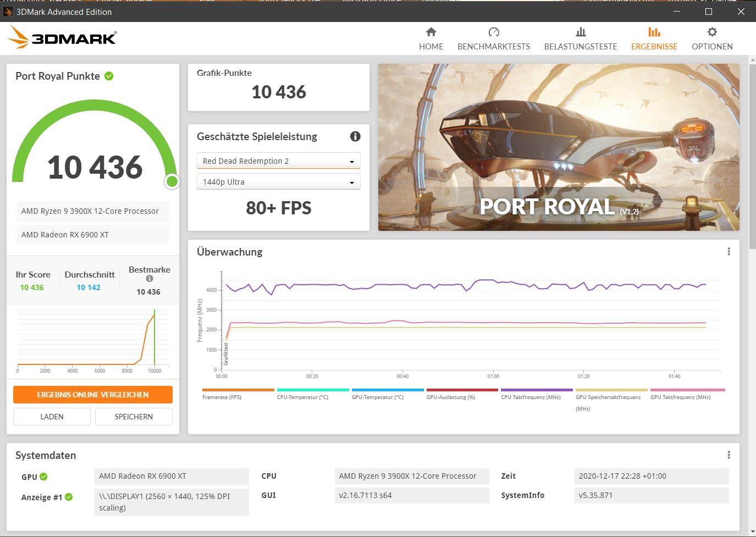756x537 pixels.
Task: Click the Grafik-Punkte value 10 436
Action: pyautogui.click(x=279, y=92)
